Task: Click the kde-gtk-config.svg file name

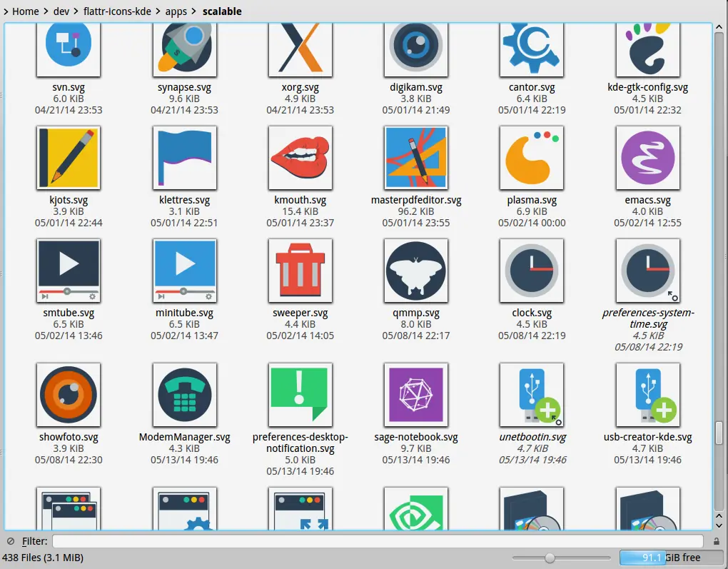Action: pyautogui.click(x=647, y=87)
